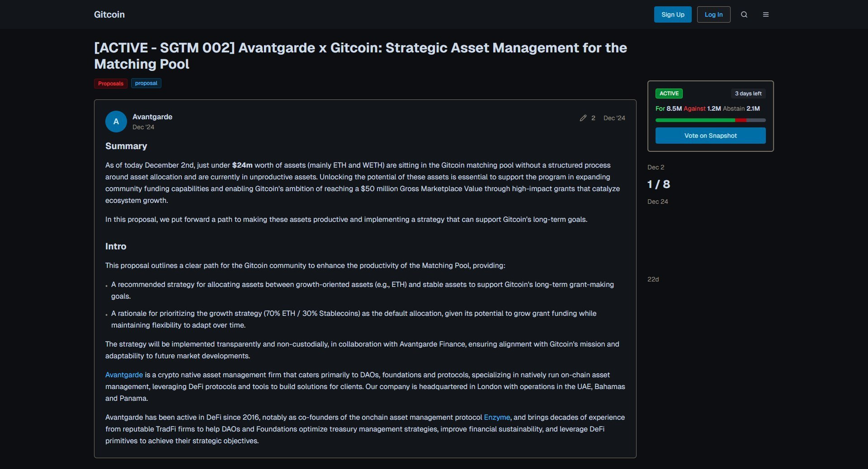The height and width of the screenshot is (469, 868).
Task: Select the red Proposals category tag
Action: [x=110, y=84]
